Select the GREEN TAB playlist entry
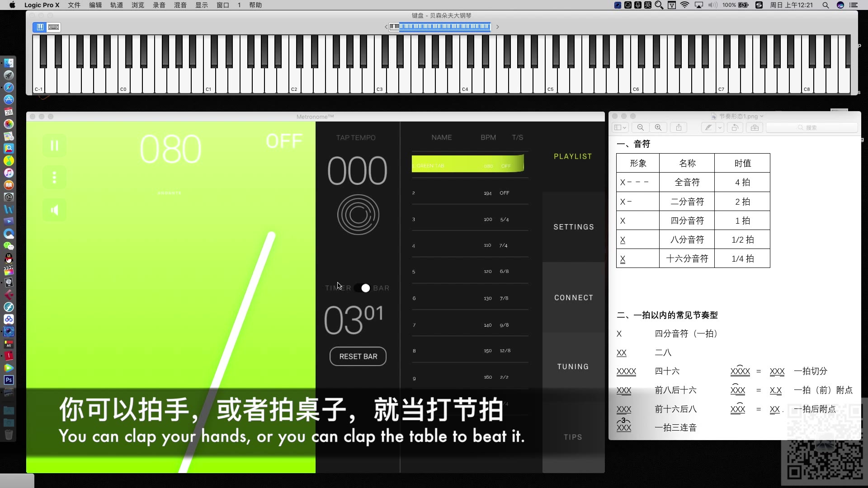Image resolution: width=868 pixels, height=488 pixels. pos(468,164)
